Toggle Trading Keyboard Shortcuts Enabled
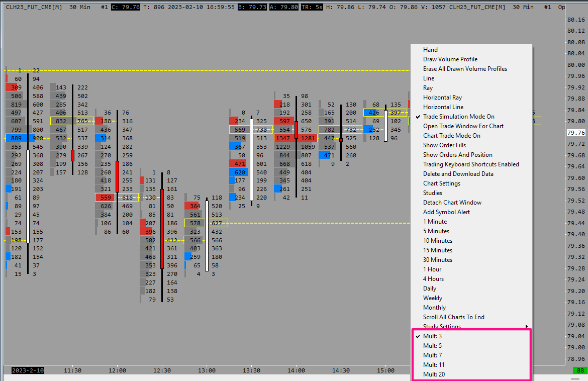This screenshot has width=588, height=381. click(x=471, y=164)
